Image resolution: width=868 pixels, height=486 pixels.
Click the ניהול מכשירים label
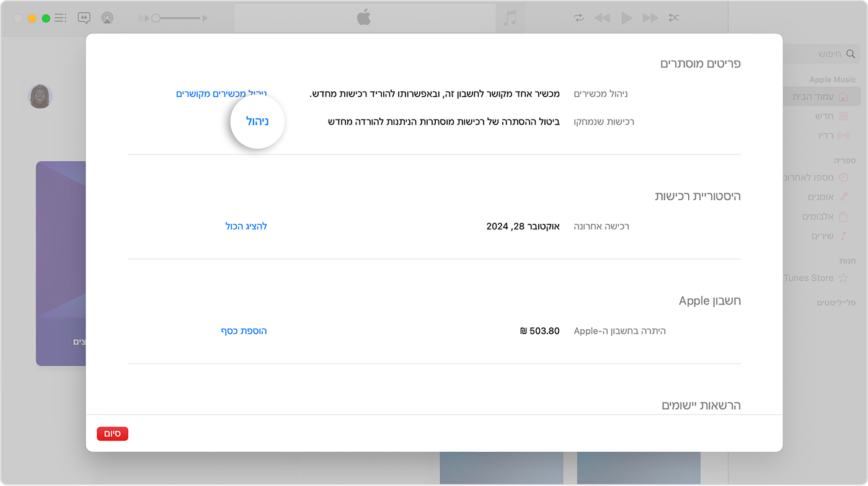pos(601,94)
